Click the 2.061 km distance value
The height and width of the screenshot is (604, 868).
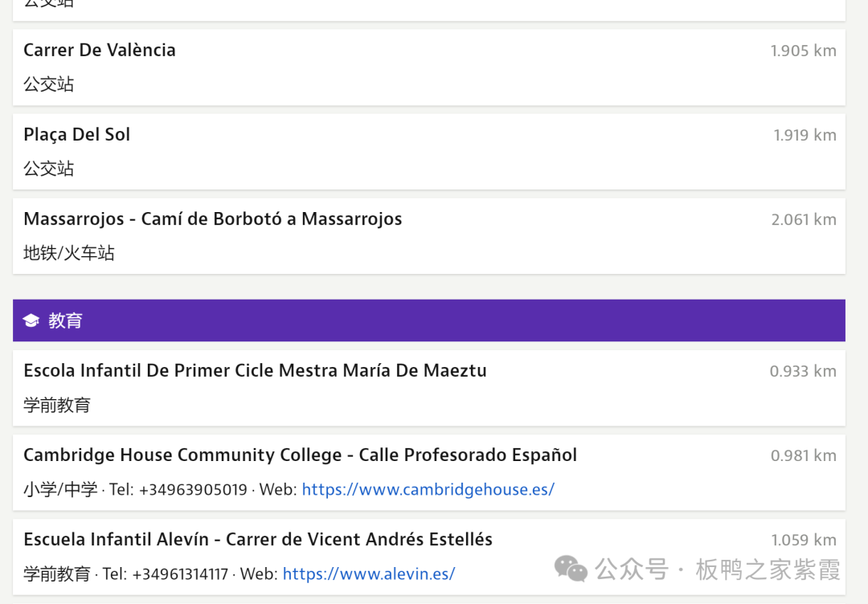tap(803, 219)
